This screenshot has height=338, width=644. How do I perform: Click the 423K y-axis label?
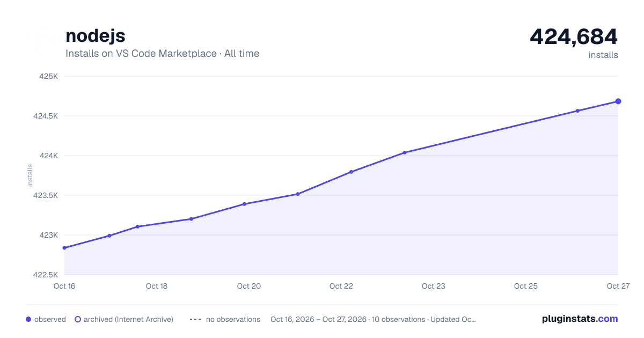[x=49, y=235]
